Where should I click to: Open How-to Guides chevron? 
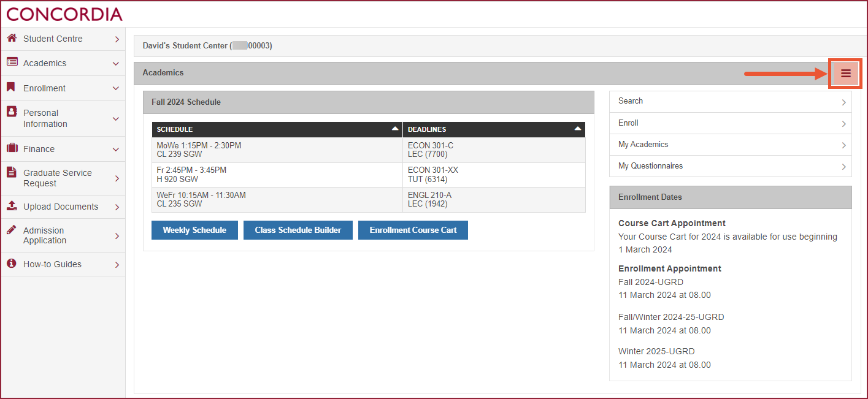(x=117, y=265)
